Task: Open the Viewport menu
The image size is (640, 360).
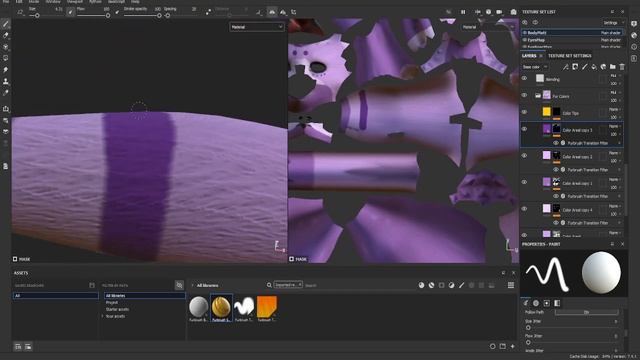Action: click(75, 2)
